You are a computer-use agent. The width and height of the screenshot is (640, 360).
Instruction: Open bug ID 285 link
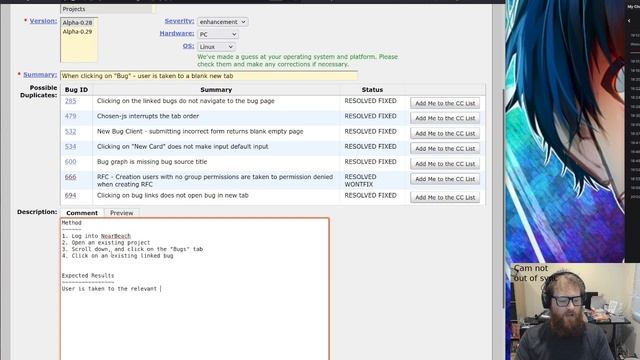[70, 101]
